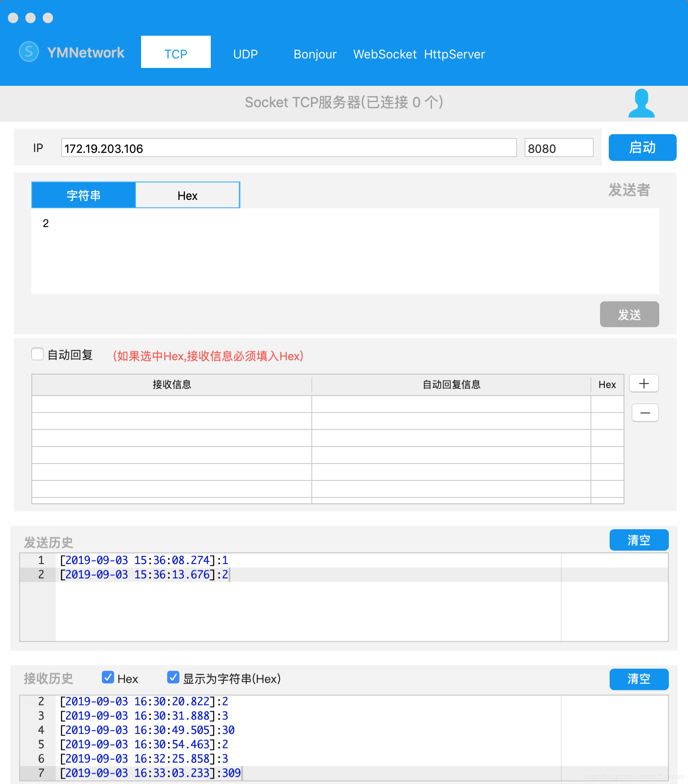The height and width of the screenshot is (784, 688).
Task: Select the 字符串 send mode tab
Action: pos(84,195)
